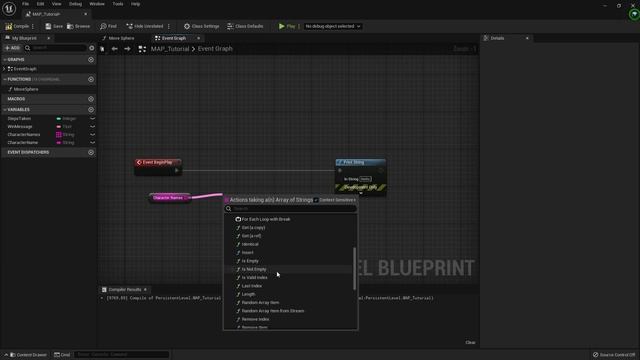Open Find in blueprint

109,26
